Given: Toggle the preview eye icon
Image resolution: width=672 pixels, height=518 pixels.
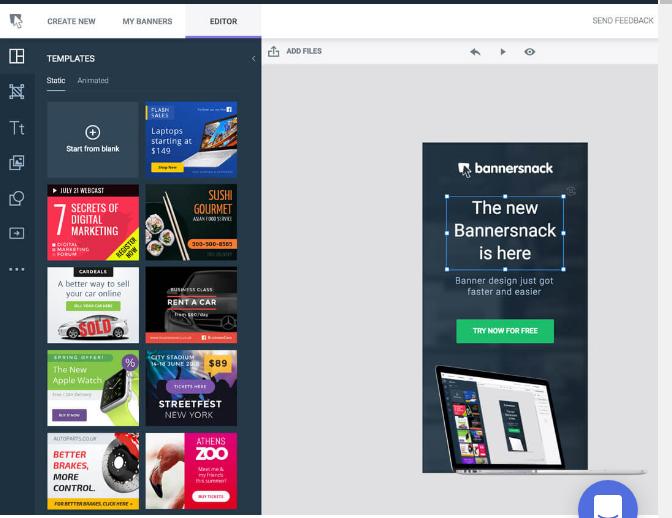Looking at the screenshot, I should tap(530, 52).
